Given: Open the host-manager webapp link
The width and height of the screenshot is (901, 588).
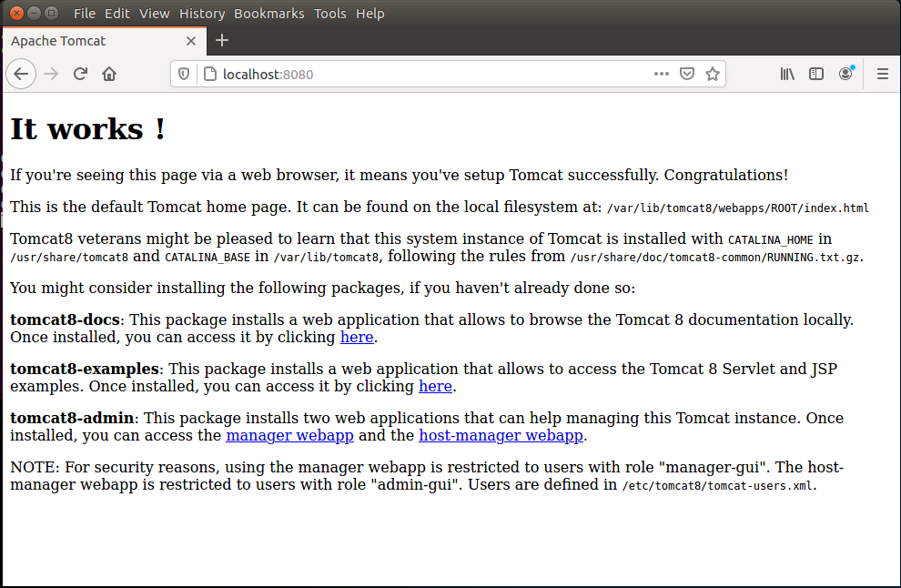Looking at the screenshot, I should point(501,435).
